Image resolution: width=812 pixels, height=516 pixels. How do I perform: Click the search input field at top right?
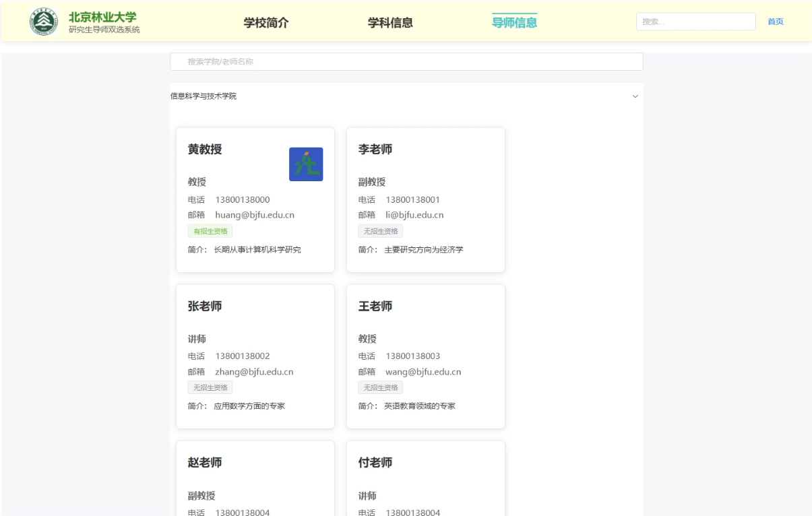click(696, 21)
